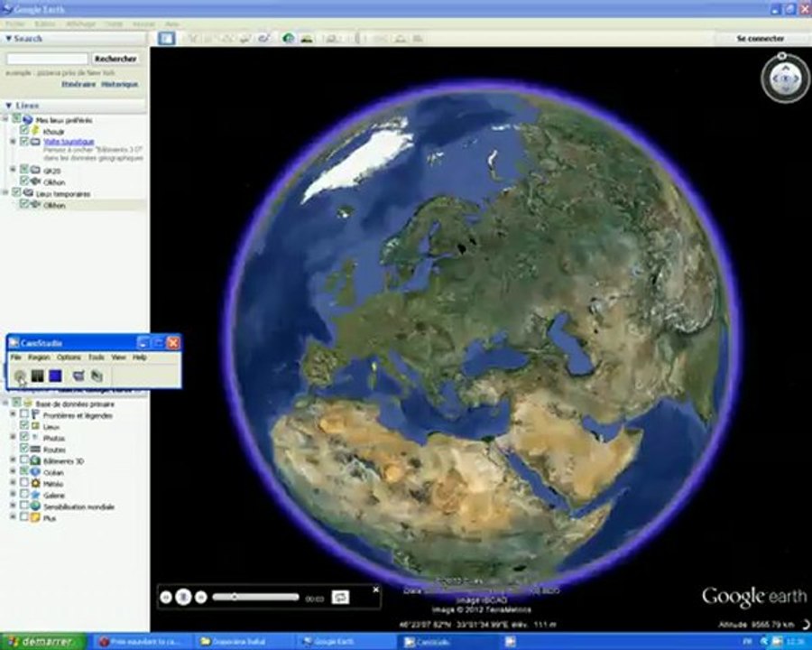Click the print toolbar icon
The image size is (812, 650).
(x=400, y=38)
